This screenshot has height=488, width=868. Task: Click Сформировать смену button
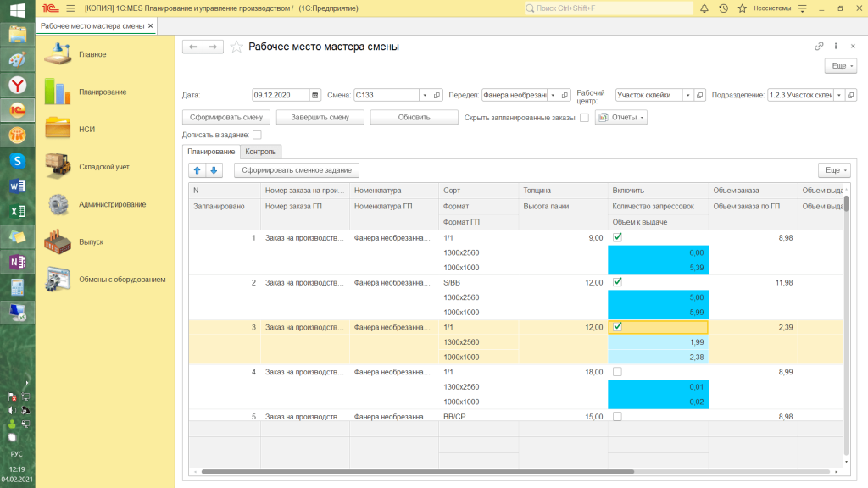pyautogui.click(x=226, y=117)
